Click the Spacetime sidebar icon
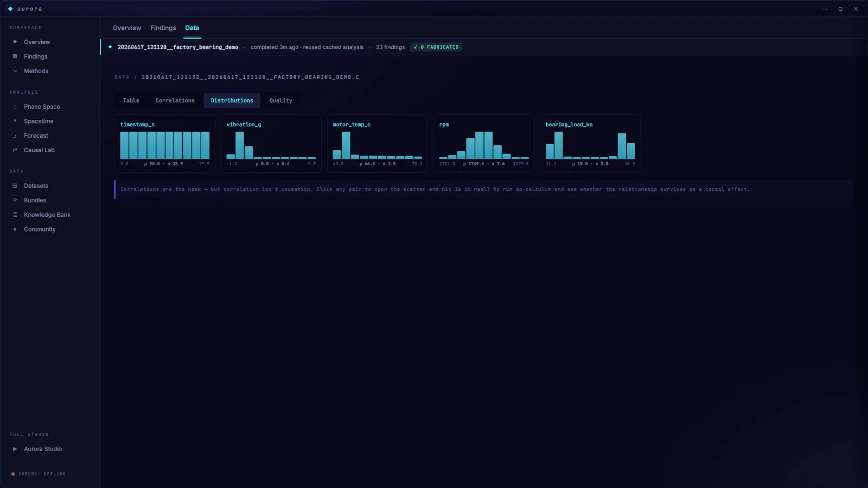 point(15,121)
